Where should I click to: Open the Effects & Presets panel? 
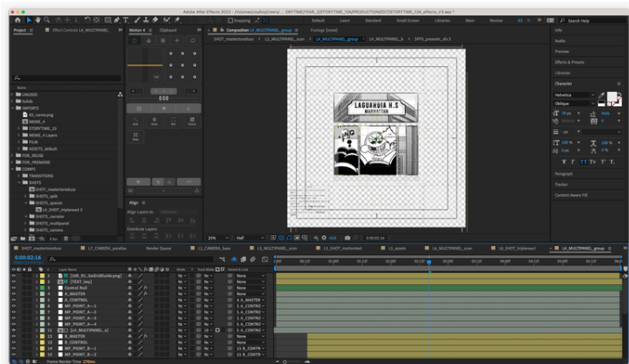569,63
